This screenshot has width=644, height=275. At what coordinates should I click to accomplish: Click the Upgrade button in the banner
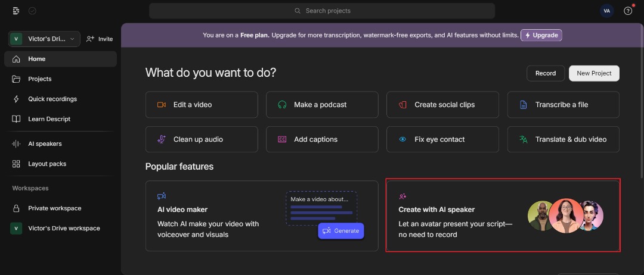(541, 35)
